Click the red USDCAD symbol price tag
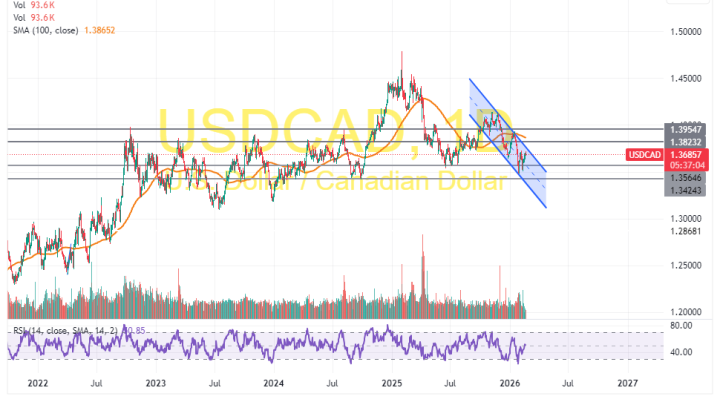This screenshot has width=720, height=399. point(645,155)
